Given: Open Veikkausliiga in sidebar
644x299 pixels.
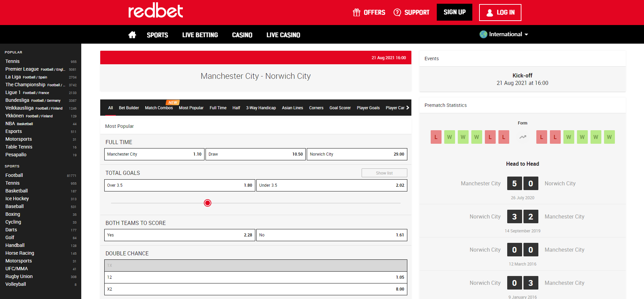Looking at the screenshot, I should tap(41, 108).
